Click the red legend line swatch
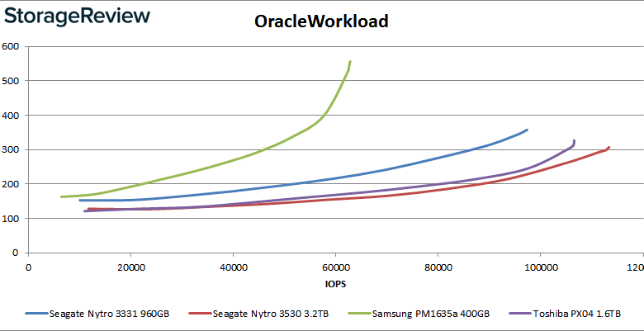This screenshot has height=331, width=644. 200,314
